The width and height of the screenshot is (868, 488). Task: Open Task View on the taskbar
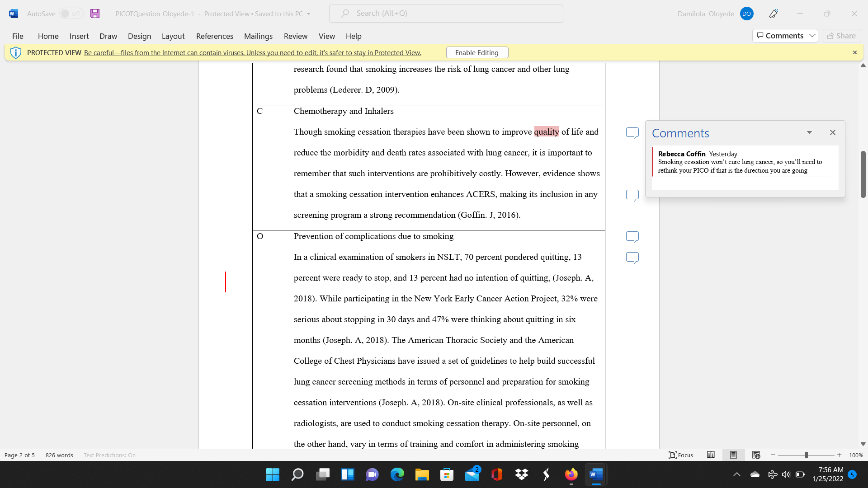click(x=322, y=474)
